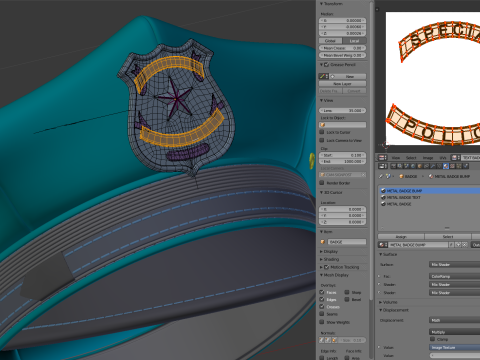Enable the Seams overlay
The image size is (480, 360).
[322, 314]
